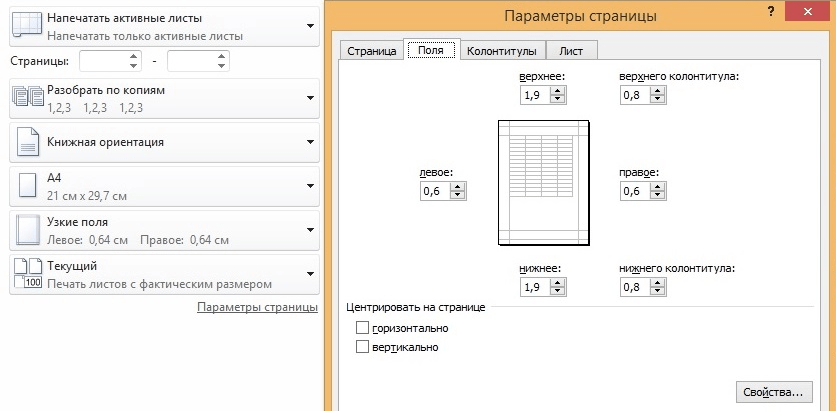Click the collate copies icon

(x=27, y=96)
